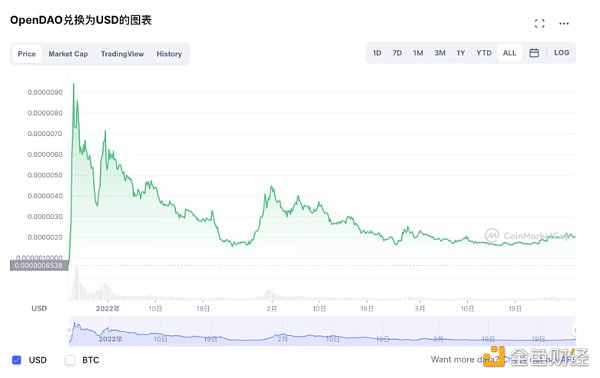Screen dimensions: 600x378
Task: Uncheck the USD currency checkbox
Action: tap(16, 360)
